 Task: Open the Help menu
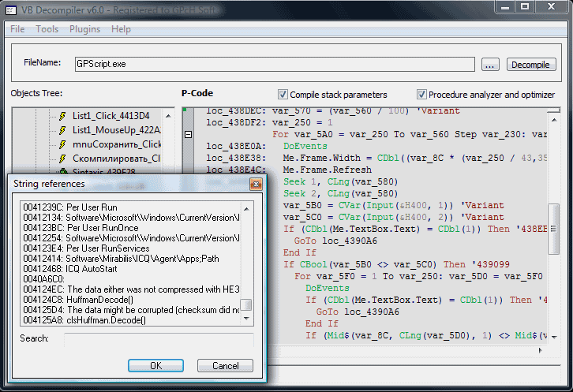click(x=121, y=29)
